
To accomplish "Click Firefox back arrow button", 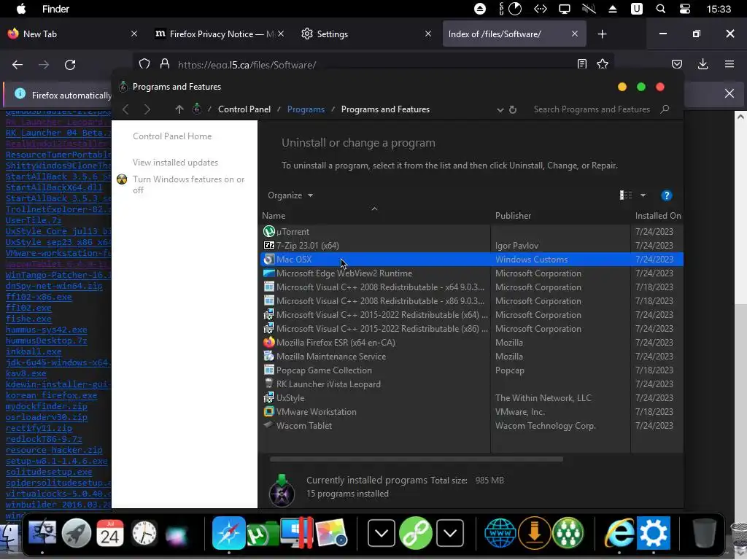I will coord(18,65).
